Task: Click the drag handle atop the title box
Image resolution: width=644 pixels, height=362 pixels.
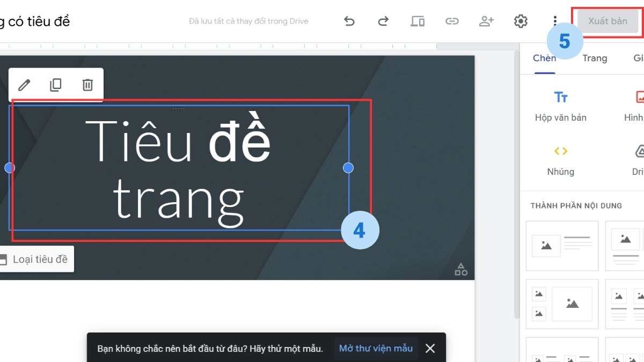Action: 178,109
